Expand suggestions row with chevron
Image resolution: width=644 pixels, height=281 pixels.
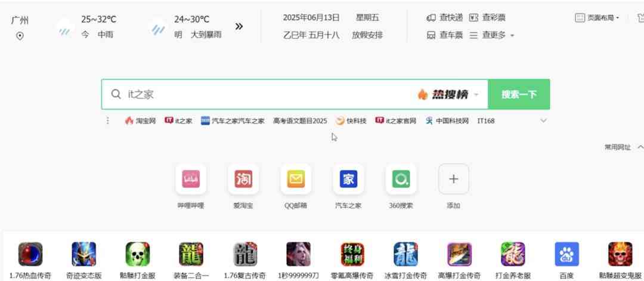[543, 121]
